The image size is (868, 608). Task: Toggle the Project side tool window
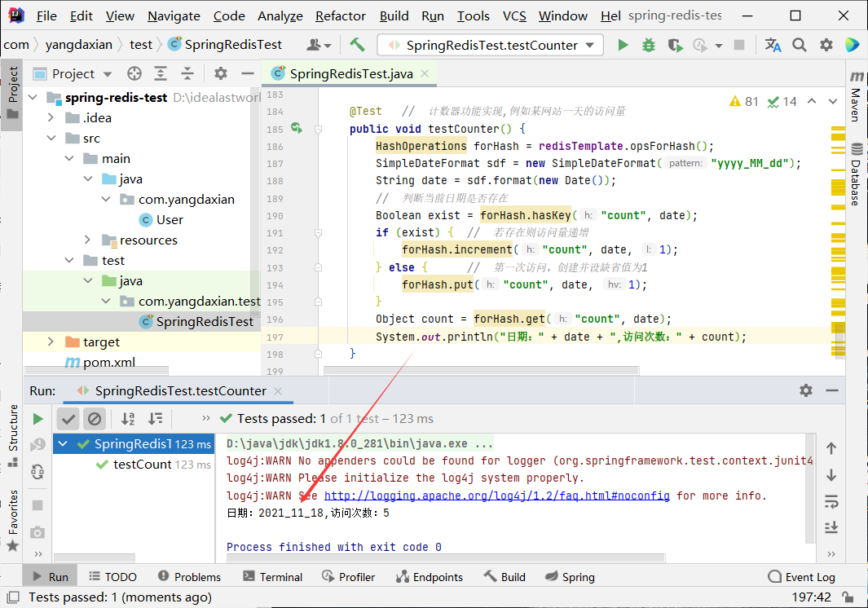(12, 93)
